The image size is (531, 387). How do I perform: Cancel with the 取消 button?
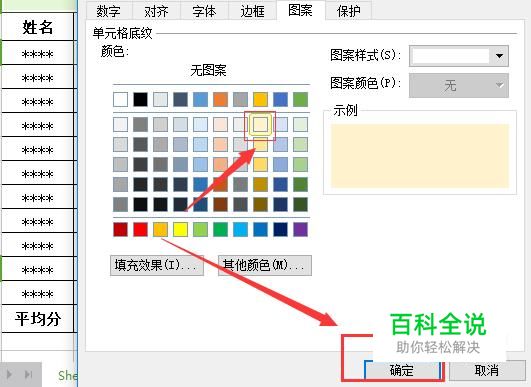(x=487, y=370)
